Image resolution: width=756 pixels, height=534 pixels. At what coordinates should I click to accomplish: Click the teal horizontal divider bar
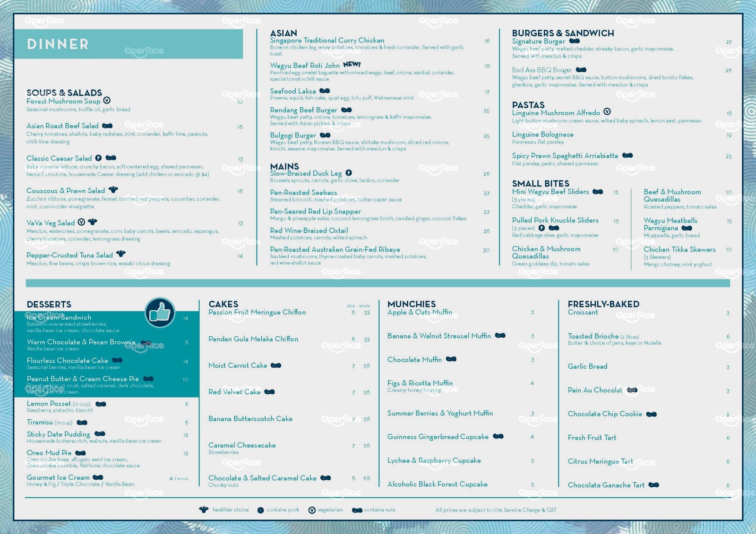point(378,283)
